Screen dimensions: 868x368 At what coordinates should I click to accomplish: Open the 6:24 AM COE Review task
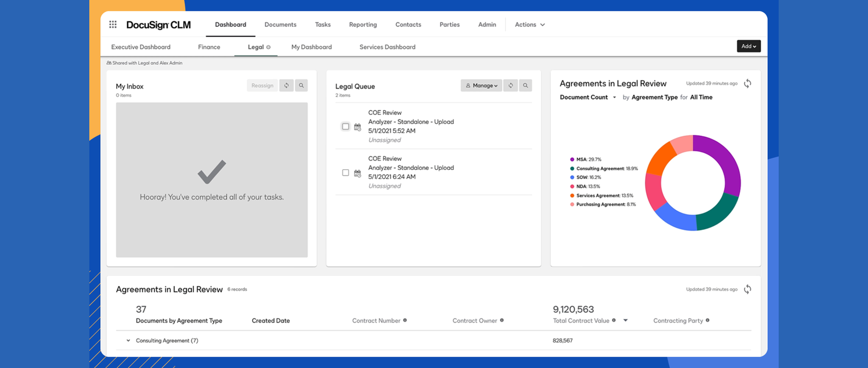(385, 159)
